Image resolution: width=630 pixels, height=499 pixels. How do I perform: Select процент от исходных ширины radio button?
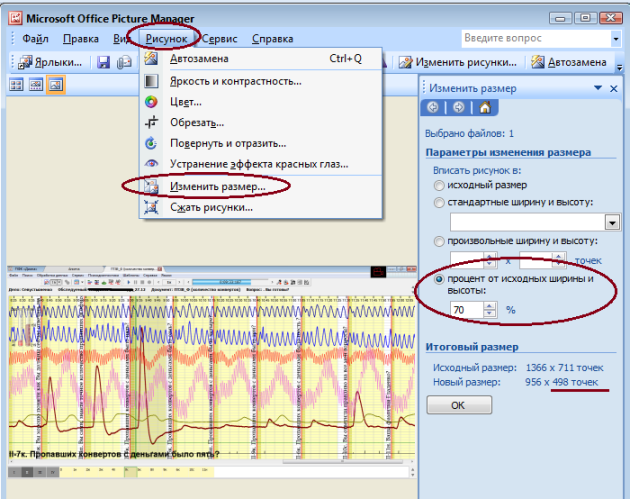[x=439, y=279]
